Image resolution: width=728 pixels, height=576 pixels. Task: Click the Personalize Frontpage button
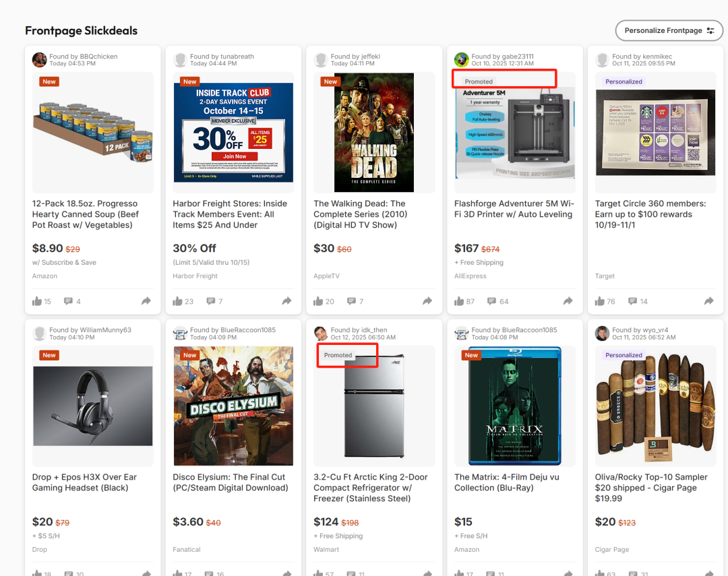point(669,30)
